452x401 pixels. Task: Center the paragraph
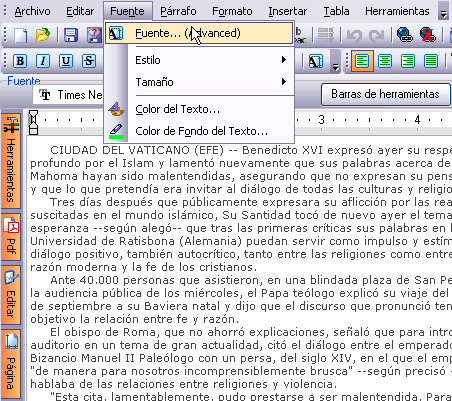(385, 61)
